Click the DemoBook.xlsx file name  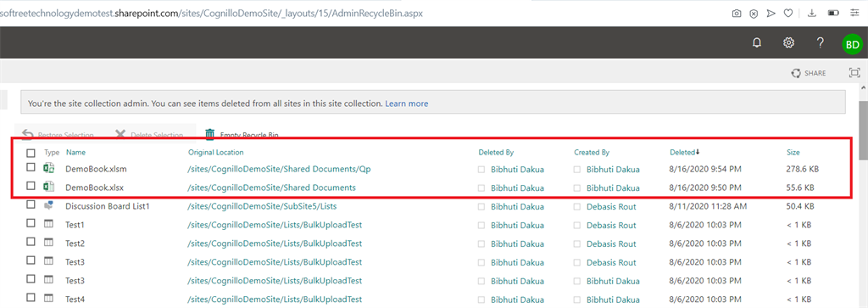click(x=95, y=188)
